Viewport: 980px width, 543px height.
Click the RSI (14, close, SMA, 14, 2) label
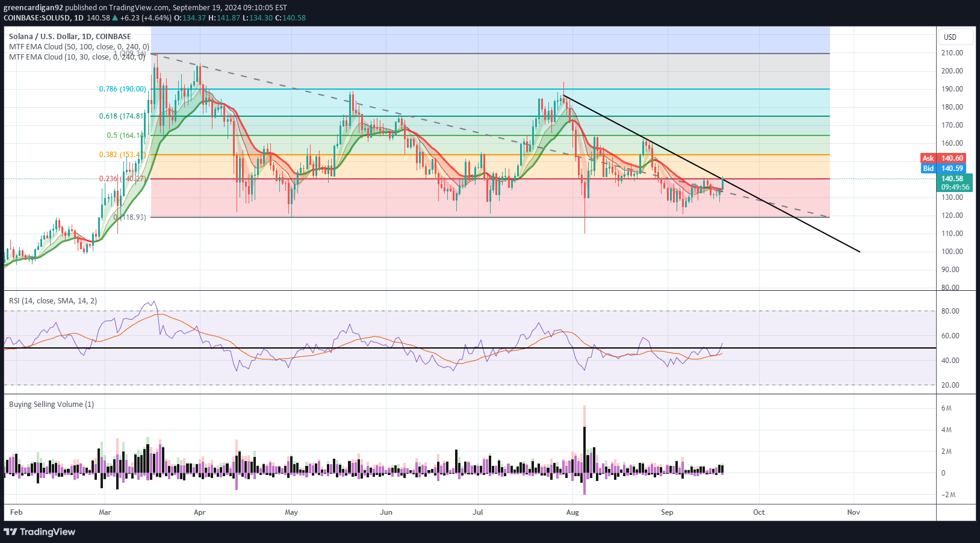[x=53, y=300]
